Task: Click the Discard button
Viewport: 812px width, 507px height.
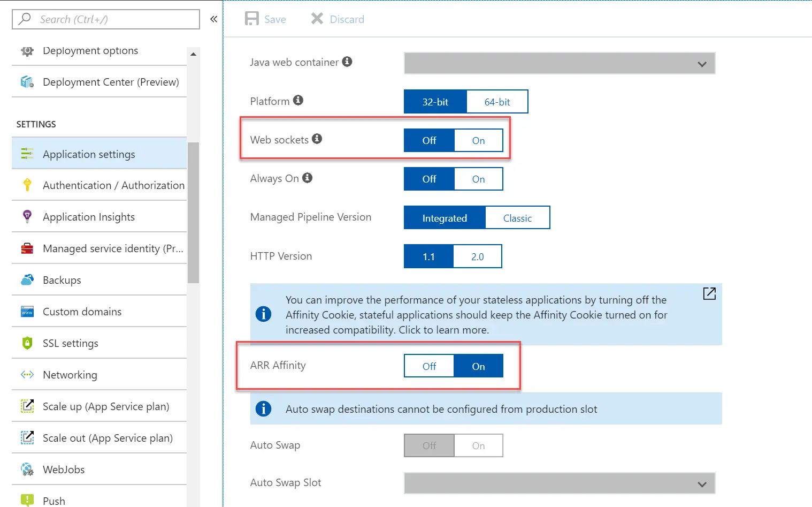Action: (x=338, y=19)
